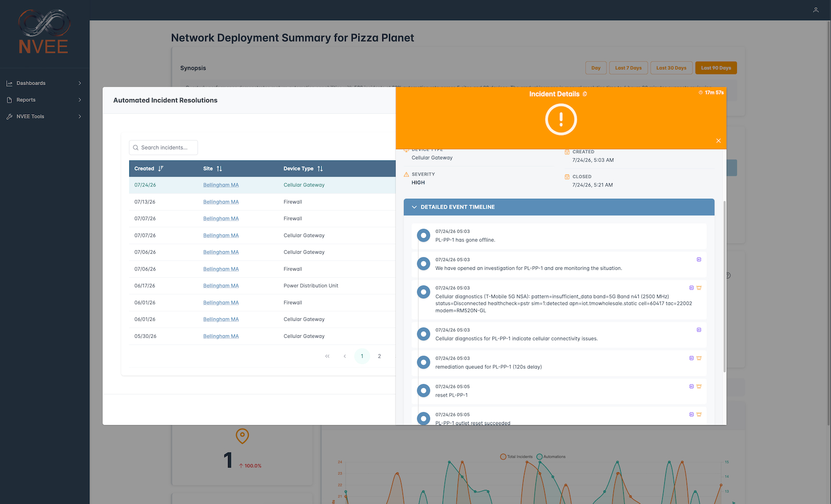Toggle Automations legend series in chart
This screenshot has width=831, height=504.
[551, 457]
